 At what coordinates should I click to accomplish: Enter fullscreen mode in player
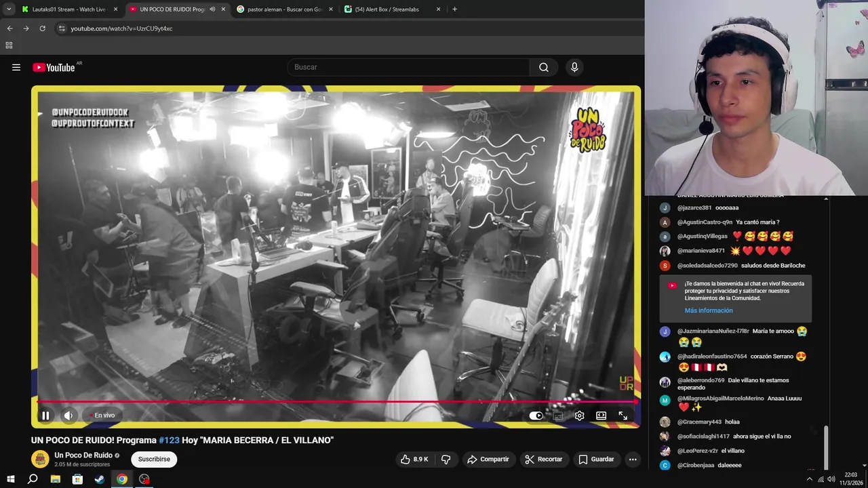click(623, 415)
